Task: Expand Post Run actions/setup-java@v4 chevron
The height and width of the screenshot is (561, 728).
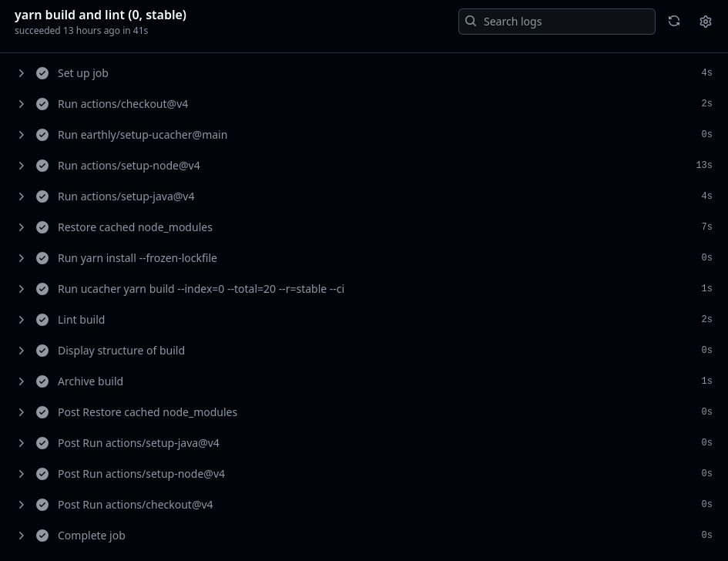Action: click(x=22, y=443)
